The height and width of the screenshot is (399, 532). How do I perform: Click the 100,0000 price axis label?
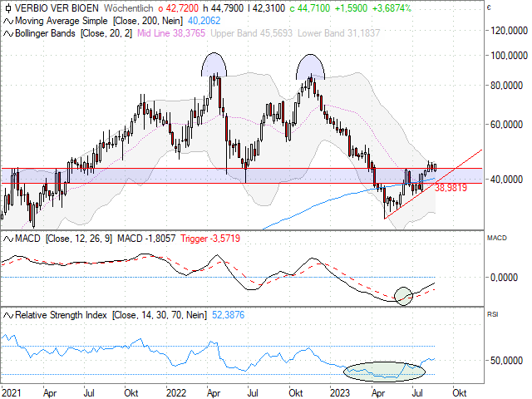click(509, 56)
